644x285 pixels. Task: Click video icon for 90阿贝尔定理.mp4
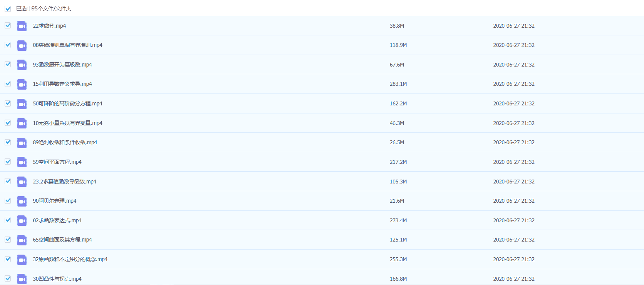click(x=22, y=201)
